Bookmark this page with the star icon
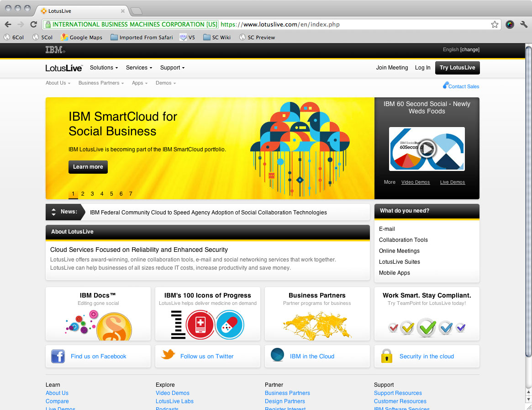Screen dimensions: 532x410 click(495, 25)
